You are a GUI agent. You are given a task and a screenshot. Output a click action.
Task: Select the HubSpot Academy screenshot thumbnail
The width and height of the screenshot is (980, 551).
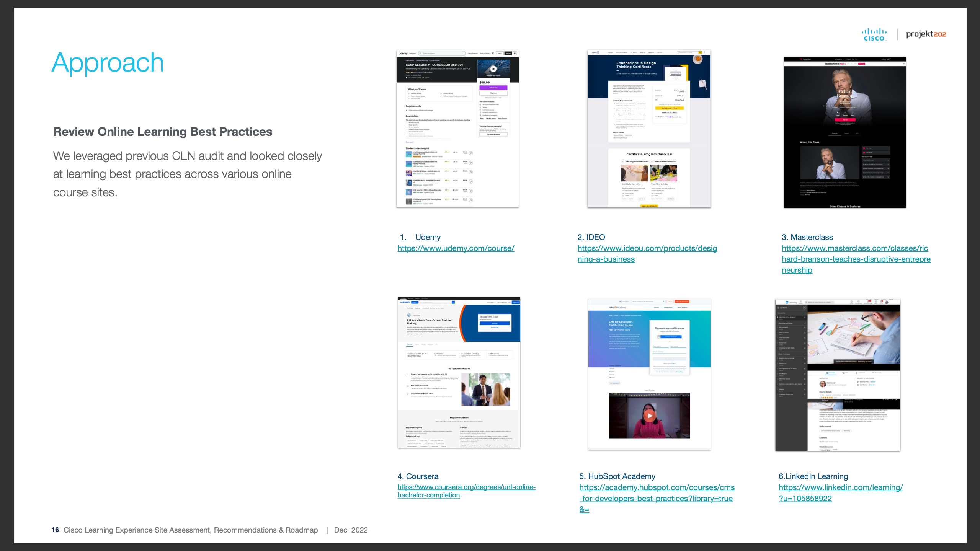(649, 374)
